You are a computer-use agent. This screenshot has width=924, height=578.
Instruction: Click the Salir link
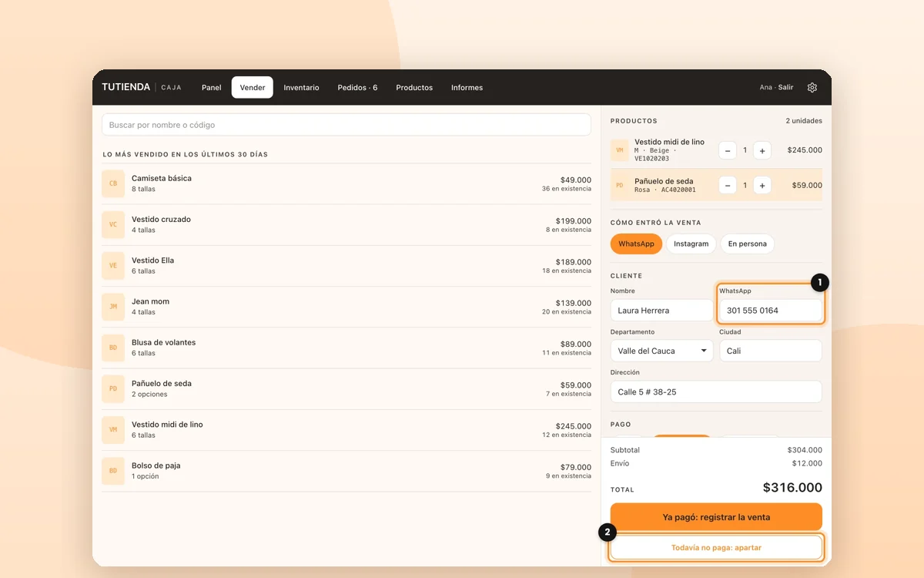785,88
